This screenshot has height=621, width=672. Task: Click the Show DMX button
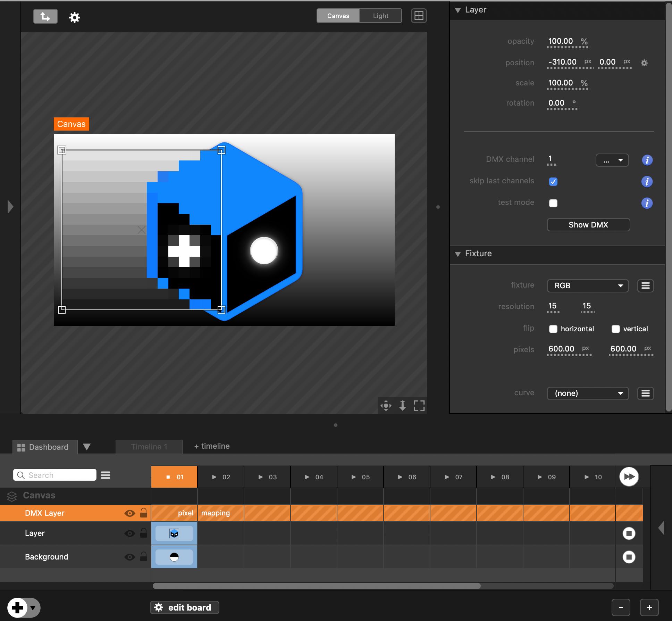(x=588, y=225)
